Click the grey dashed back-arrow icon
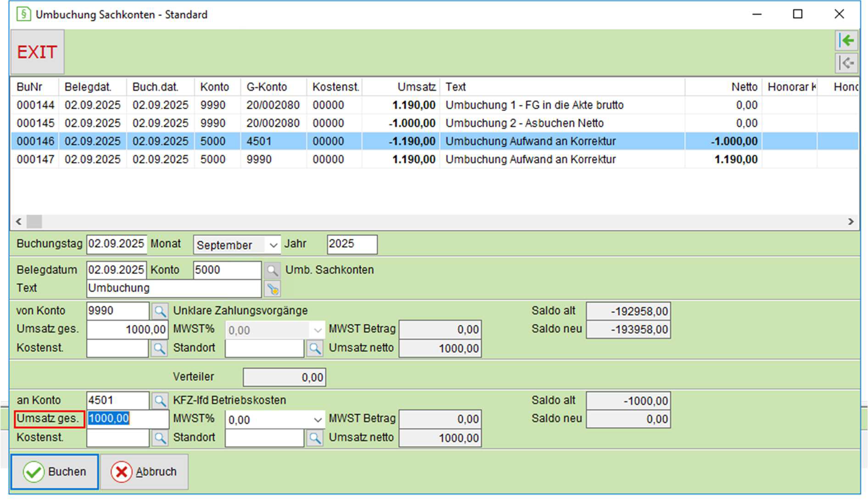868x502 pixels. pos(846,62)
